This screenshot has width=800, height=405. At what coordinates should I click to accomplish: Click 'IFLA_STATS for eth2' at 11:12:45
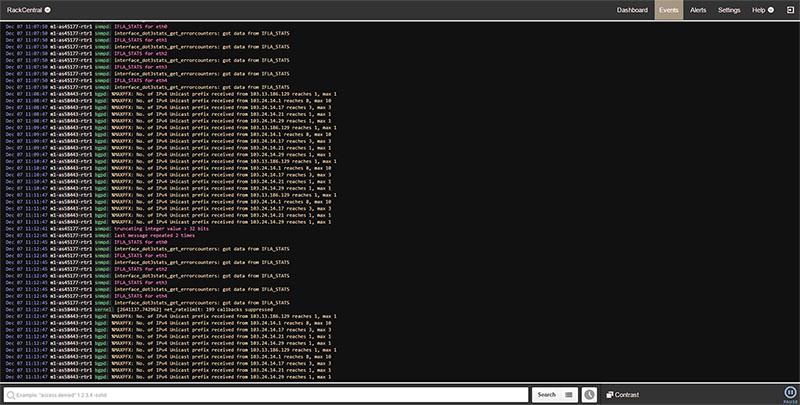click(x=140, y=269)
